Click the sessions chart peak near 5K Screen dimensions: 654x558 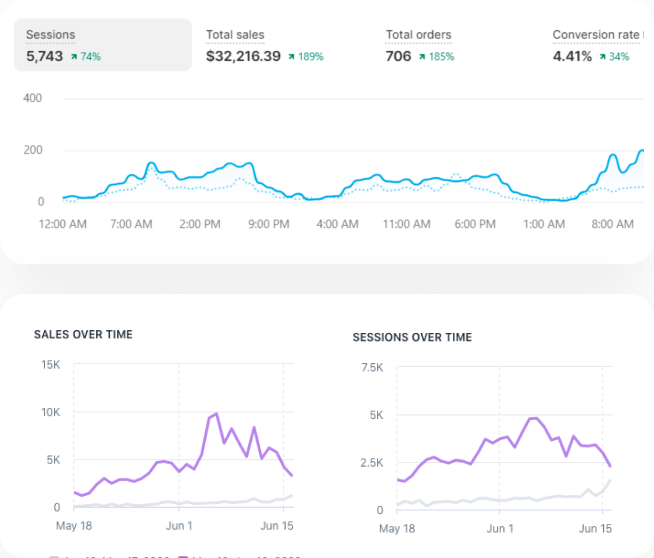533,418
